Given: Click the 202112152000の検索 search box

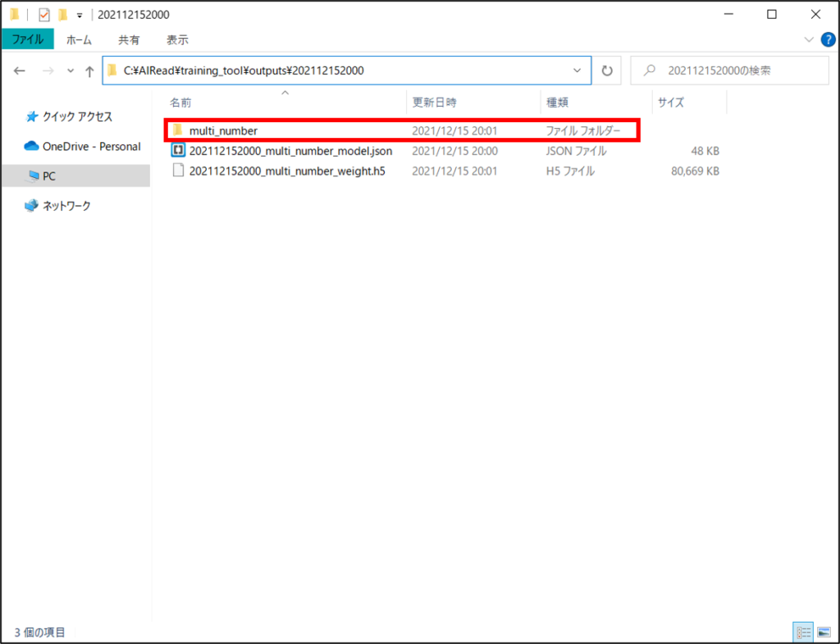Looking at the screenshot, I should point(729,71).
